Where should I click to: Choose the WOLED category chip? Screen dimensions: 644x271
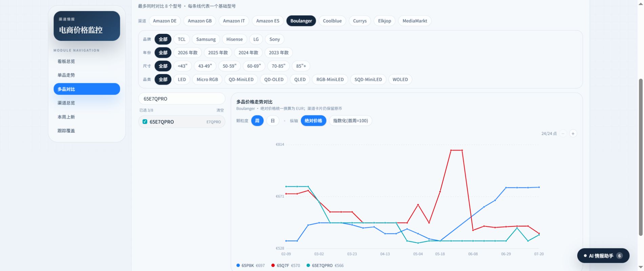click(400, 80)
